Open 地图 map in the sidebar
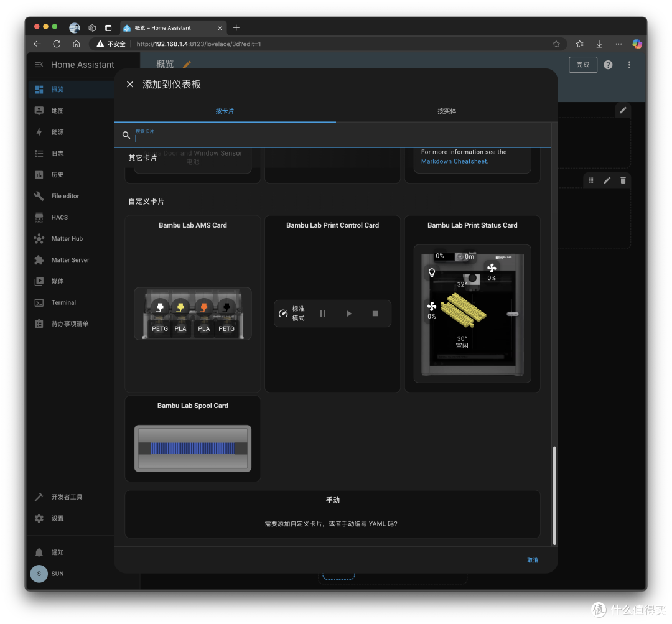 click(71, 111)
